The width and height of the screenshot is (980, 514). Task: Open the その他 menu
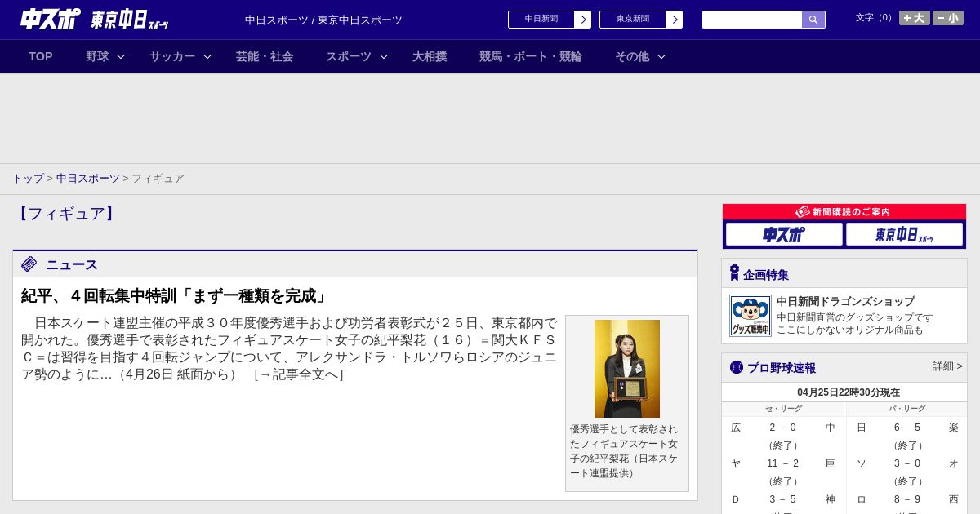click(x=632, y=56)
